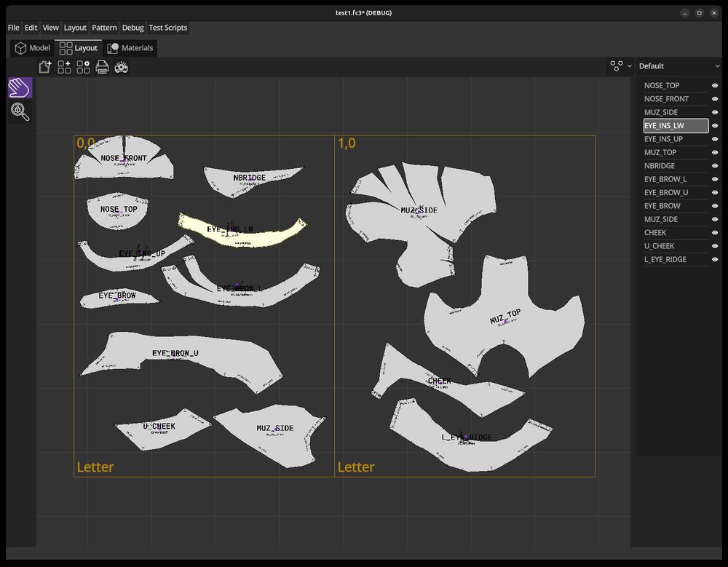Click the U_CHEEK pattern piece on canvas
The image size is (728, 567).
click(x=162, y=429)
